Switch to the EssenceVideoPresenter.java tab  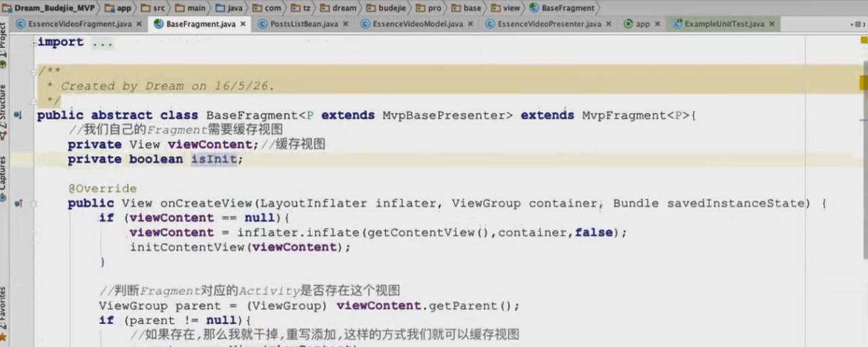click(x=549, y=24)
